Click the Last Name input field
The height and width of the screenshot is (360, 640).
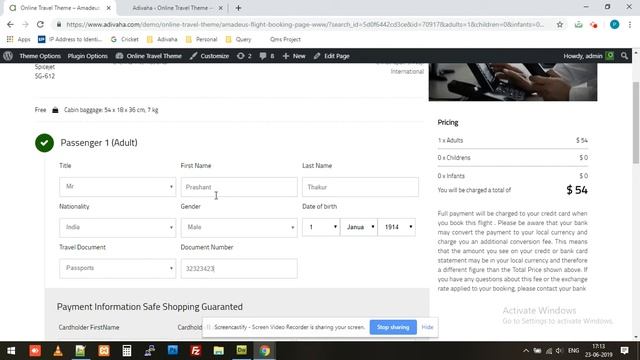pyautogui.click(x=360, y=187)
